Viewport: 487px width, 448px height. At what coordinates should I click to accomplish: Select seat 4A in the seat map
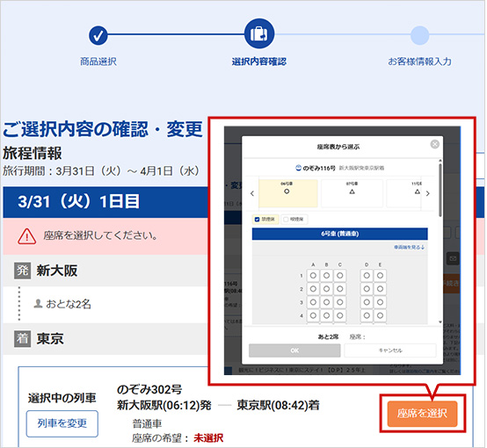pos(313,315)
